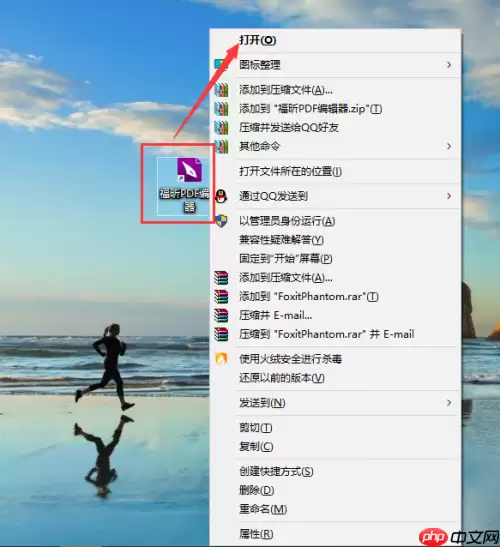Screen dimensions: 500x547
Task: Expand the 通过QQ发送到 submenu arrow
Action: tap(449, 196)
